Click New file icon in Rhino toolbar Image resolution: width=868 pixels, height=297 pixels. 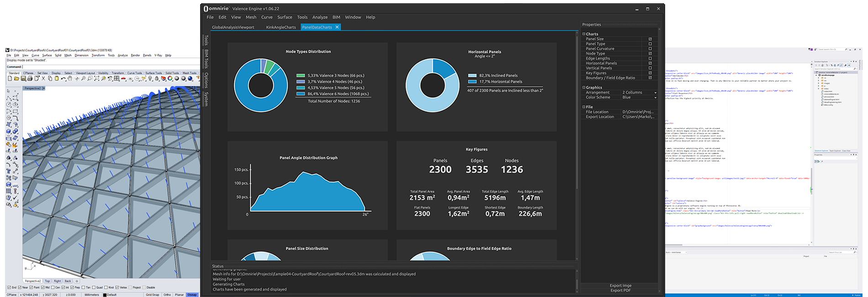point(10,78)
